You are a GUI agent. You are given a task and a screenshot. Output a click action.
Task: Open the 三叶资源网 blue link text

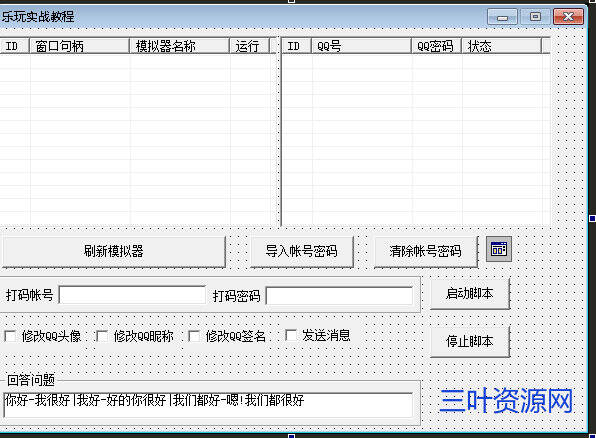click(x=506, y=401)
